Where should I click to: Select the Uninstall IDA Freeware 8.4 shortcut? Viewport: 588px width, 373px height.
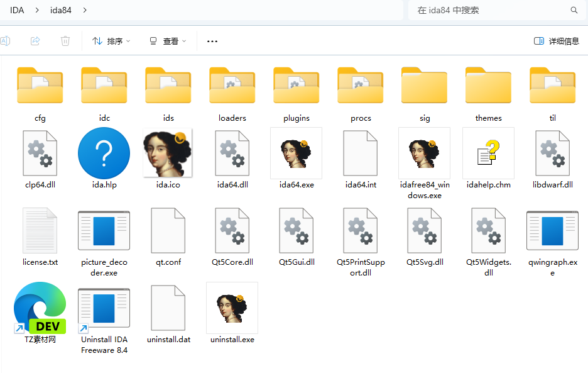[x=104, y=308]
